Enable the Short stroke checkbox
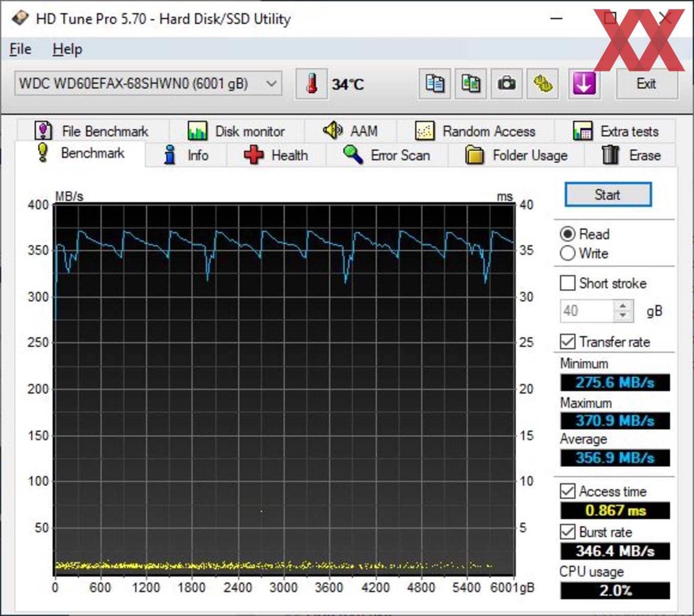The width and height of the screenshot is (694, 616). coord(567,283)
